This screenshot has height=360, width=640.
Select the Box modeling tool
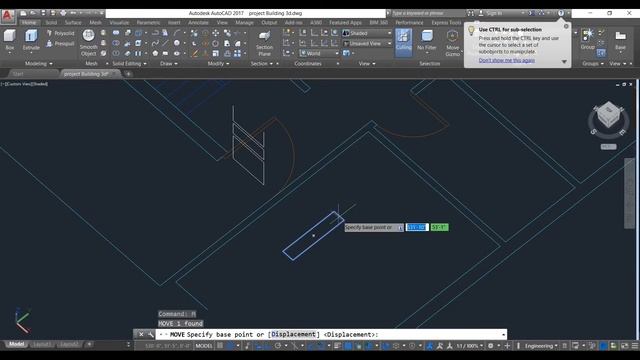click(10, 40)
